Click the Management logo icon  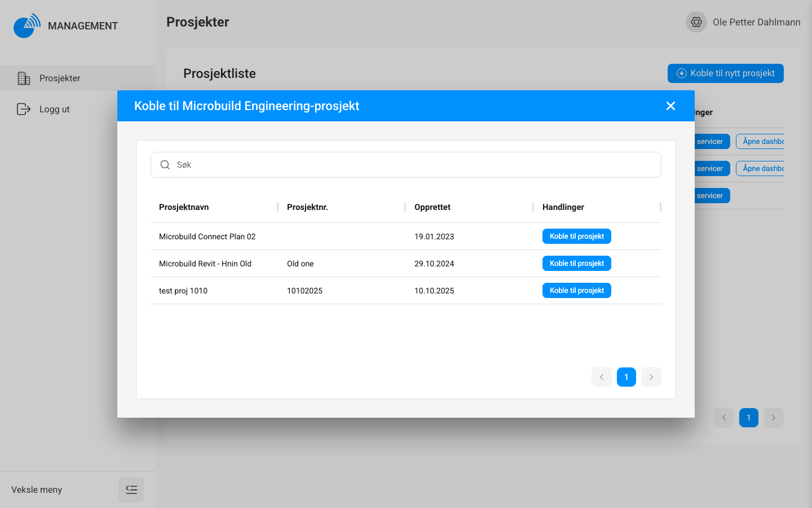(x=27, y=25)
